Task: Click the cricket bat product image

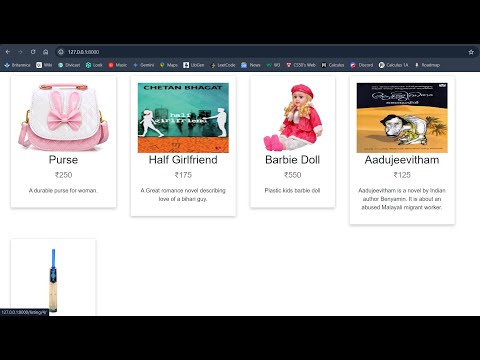Action: click(53, 281)
